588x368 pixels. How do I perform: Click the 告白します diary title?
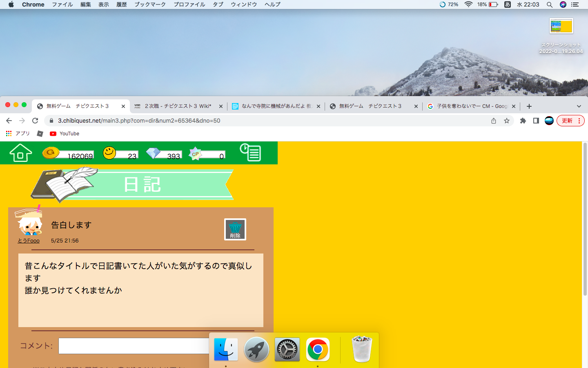pos(71,225)
